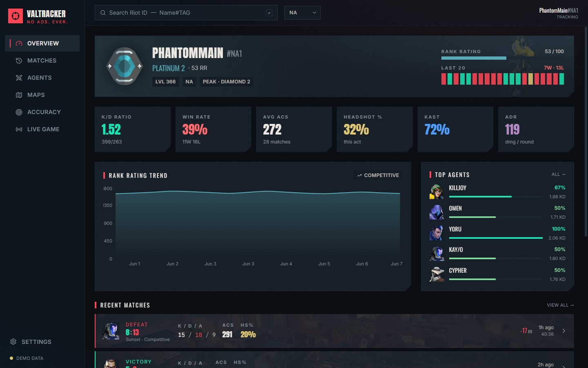
Task: Click the 1h ago match timestamp
Action: 546,328
